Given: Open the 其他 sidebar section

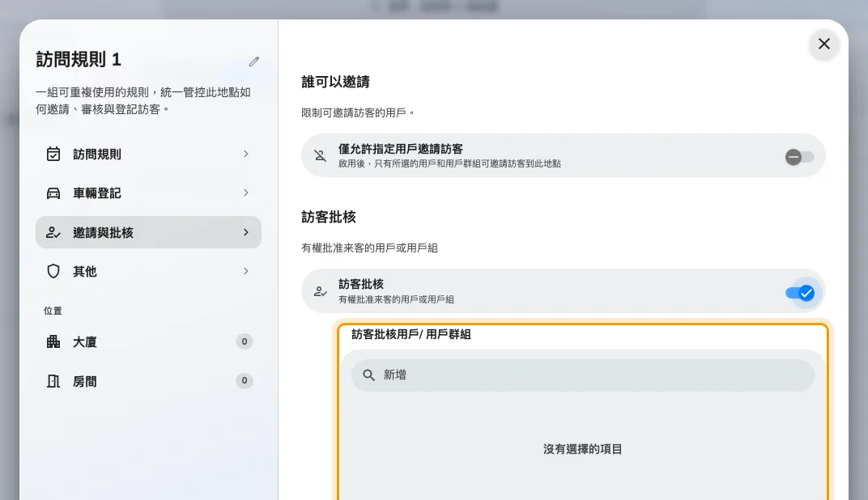Looking at the screenshot, I should (148, 271).
